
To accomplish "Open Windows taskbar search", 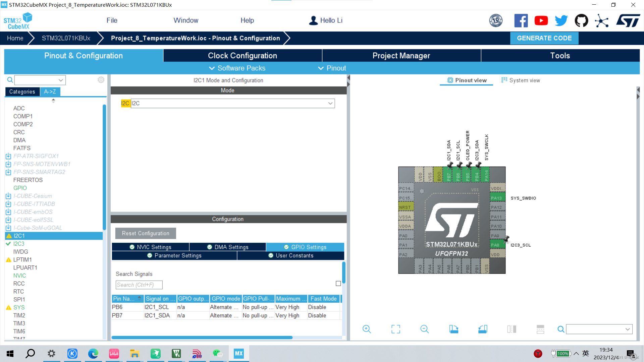I will coord(30,353).
